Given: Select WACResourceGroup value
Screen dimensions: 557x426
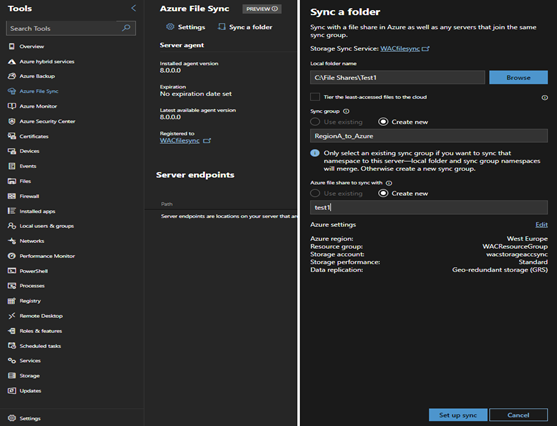Looking at the screenshot, I should pos(515,247).
